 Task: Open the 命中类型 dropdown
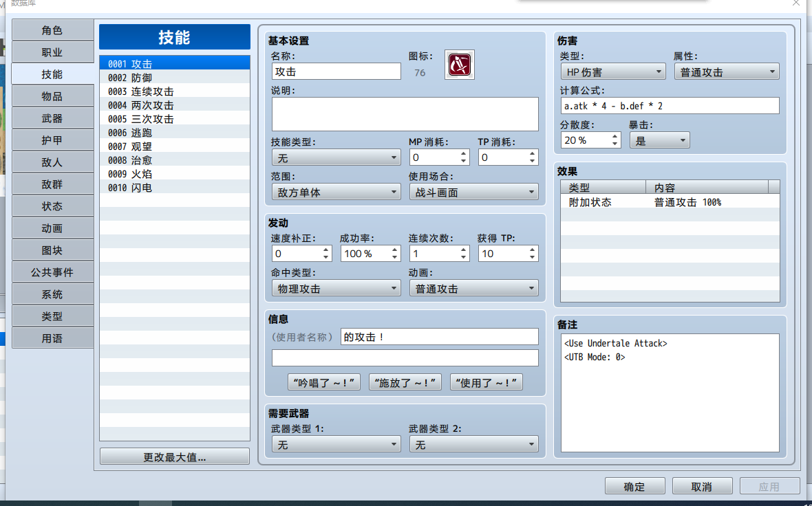[x=336, y=288]
